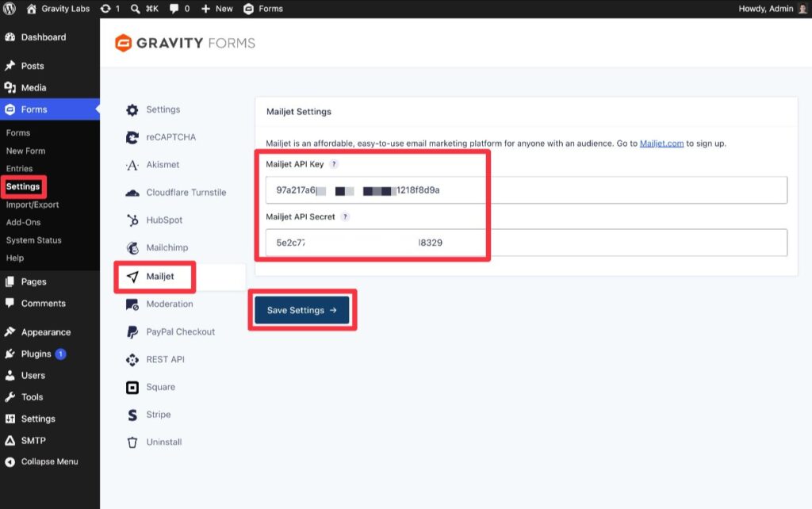Click Admin avatar thumbnail
The image size is (812, 509).
coord(802,9)
